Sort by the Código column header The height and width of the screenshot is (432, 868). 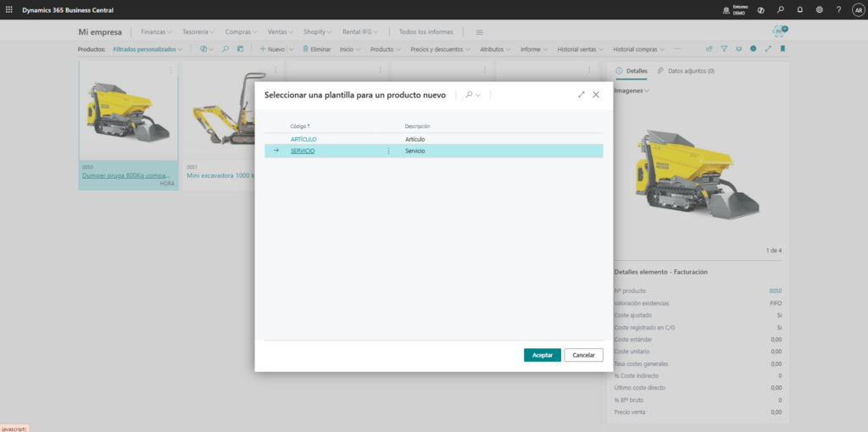300,126
